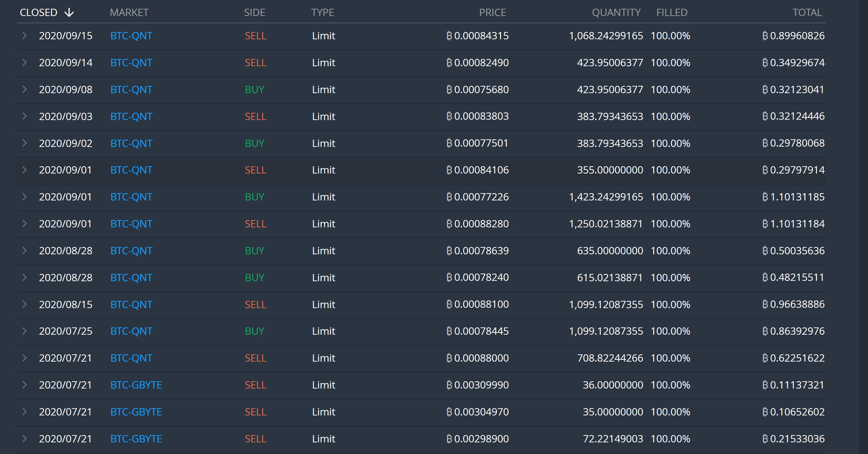Expand the 2020/09/15 SELL order row
868x454 pixels.
[24, 36]
